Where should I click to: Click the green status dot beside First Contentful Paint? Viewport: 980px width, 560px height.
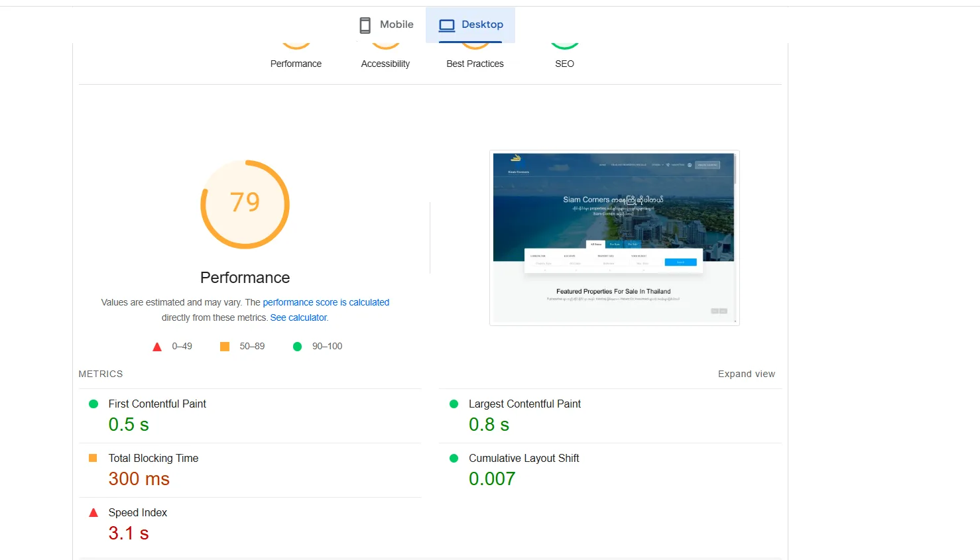click(x=93, y=404)
